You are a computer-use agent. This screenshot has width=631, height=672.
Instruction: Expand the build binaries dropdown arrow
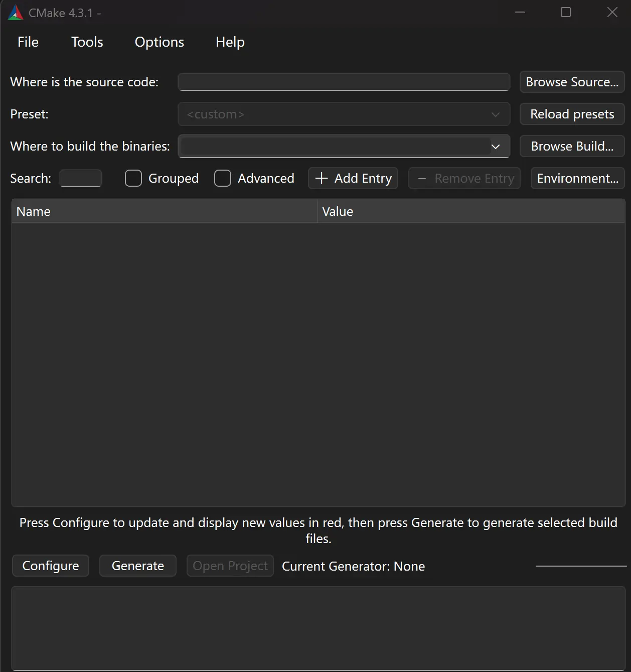tap(496, 147)
